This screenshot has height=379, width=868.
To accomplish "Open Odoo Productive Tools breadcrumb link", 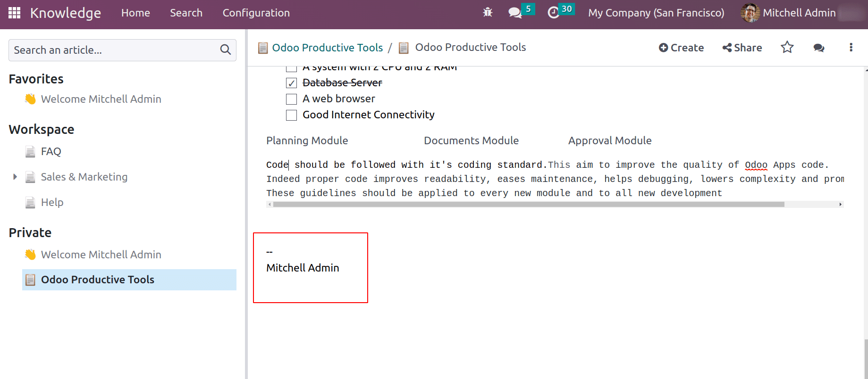I will click(x=328, y=48).
